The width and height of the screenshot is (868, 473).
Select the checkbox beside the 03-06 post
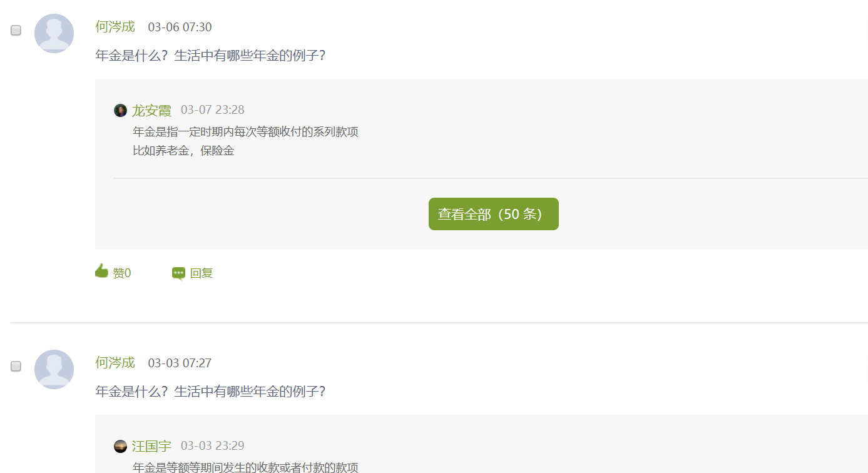coord(16,30)
